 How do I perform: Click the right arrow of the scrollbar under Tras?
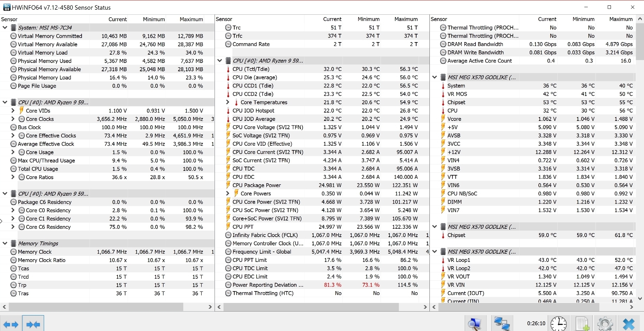point(210,307)
